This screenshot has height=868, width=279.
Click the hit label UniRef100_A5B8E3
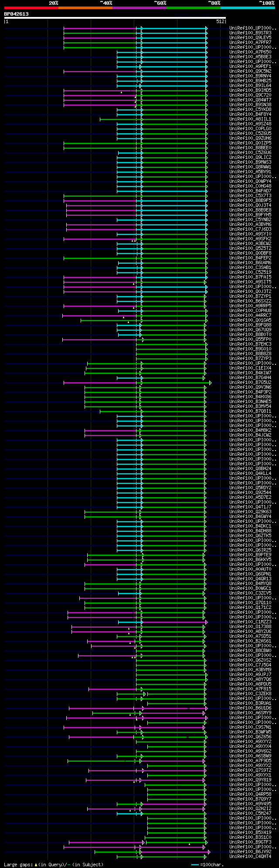pyautogui.click(x=250, y=57)
